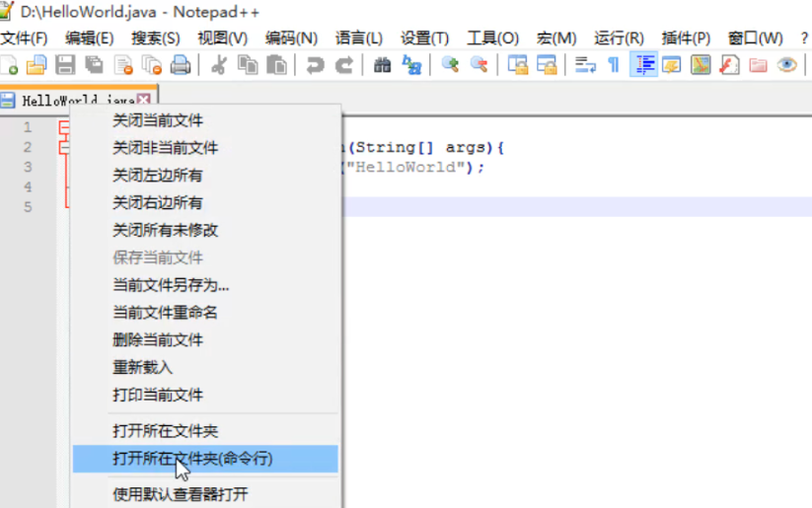Choose 关闭当前文件 from the context menu
Screen dimensions: 812x508
point(205,120)
